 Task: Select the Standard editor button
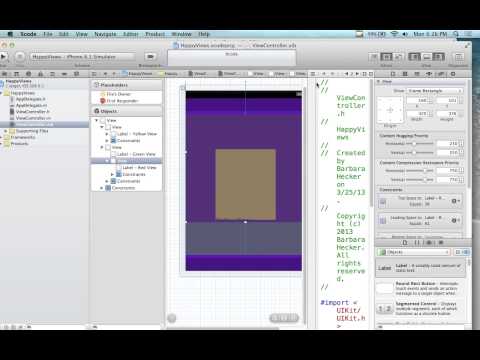coord(374,57)
